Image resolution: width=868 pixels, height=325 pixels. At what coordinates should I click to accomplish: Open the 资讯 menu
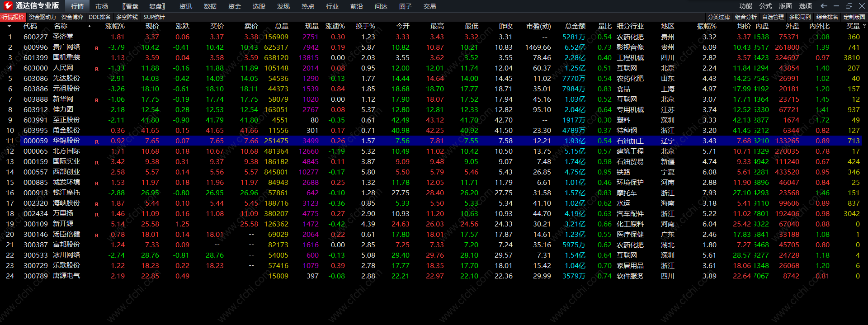coord(186,6)
